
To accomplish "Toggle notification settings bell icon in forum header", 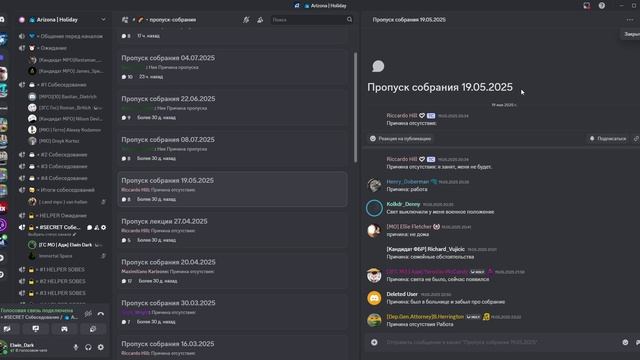I will 246,20.
